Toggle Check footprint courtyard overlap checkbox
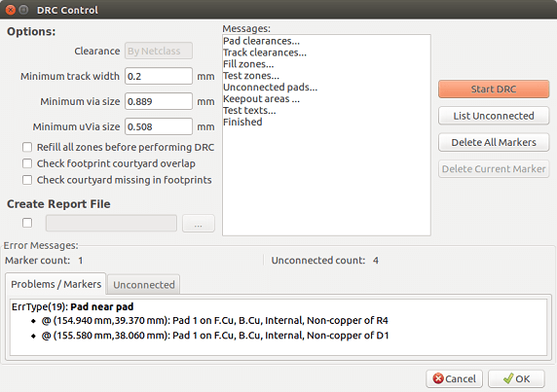The width and height of the screenshot is (557, 392). (27, 163)
